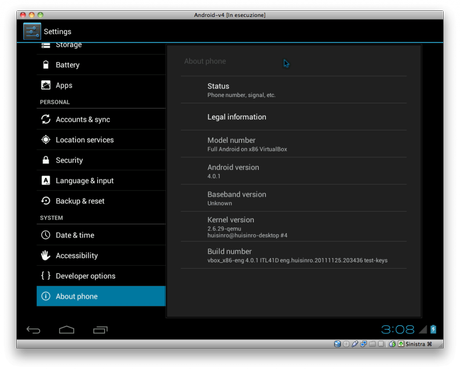
Task: Click the Developer options braces icon
Action: [x=46, y=276]
